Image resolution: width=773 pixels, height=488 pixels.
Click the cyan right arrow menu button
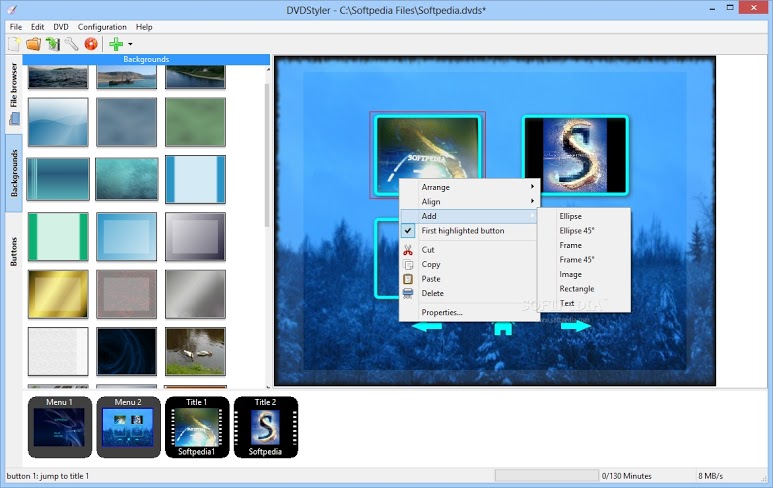(576, 326)
